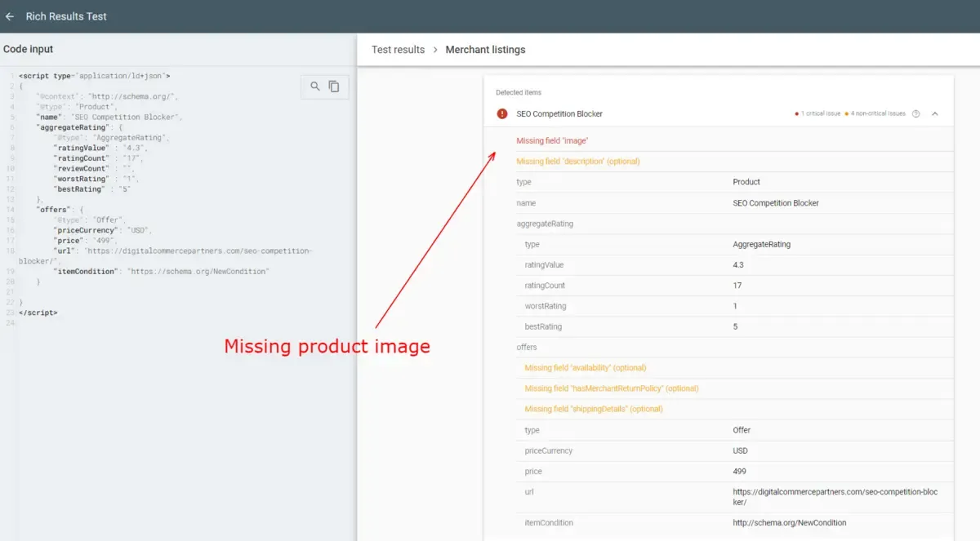Open Missing field "hasMerchantReturnPolicy" warning
Image resolution: width=980 pixels, height=541 pixels.
click(611, 388)
